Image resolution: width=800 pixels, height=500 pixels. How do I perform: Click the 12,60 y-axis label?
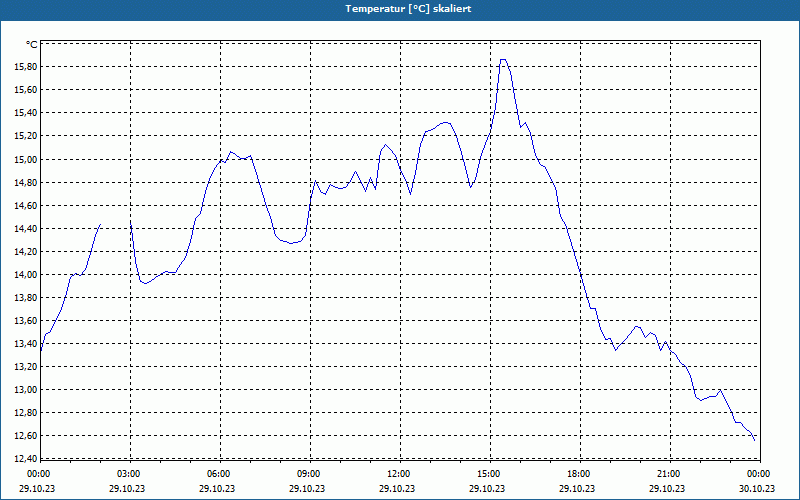tap(25, 436)
